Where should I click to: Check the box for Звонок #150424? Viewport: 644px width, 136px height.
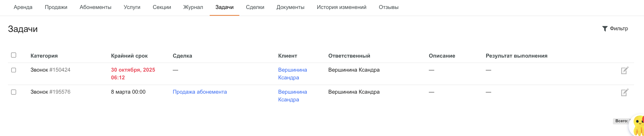click(14, 70)
